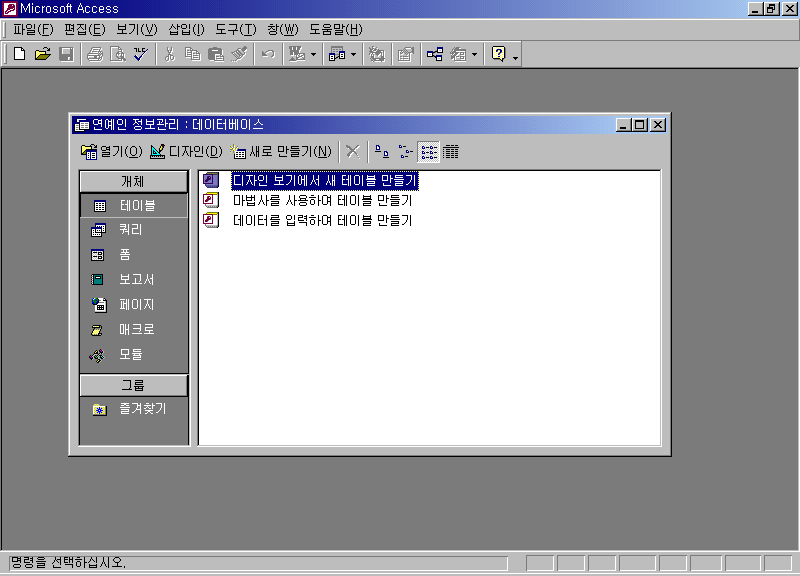Click the Properties toolbar icon
The image size is (800, 576).
[406, 54]
